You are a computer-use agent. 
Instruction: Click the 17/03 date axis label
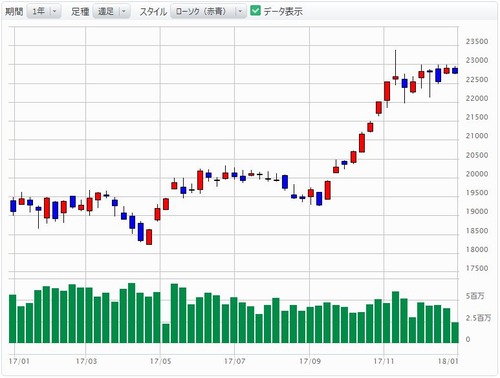pos(86,361)
